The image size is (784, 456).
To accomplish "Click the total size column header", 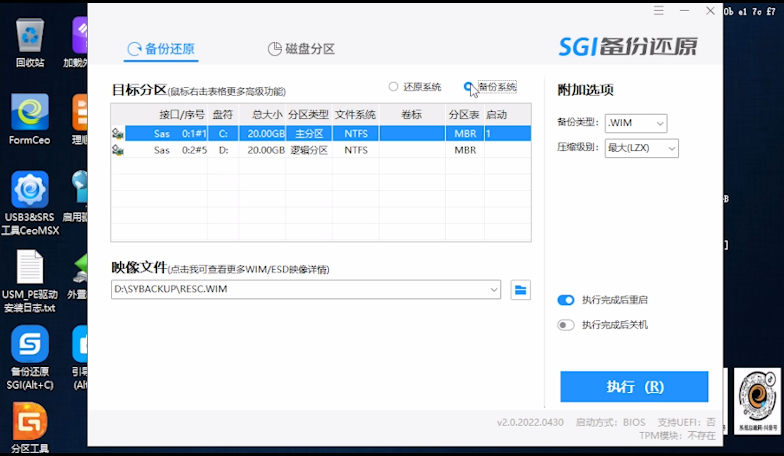I will point(267,114).
